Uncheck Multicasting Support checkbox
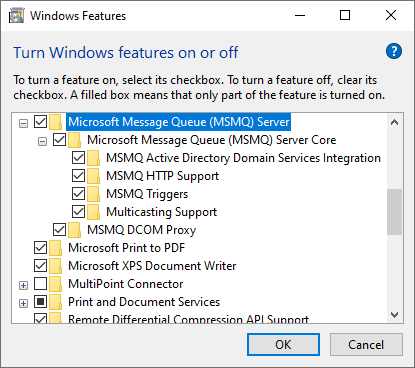This screenshot has width=415, height=368. pos(78,212)
